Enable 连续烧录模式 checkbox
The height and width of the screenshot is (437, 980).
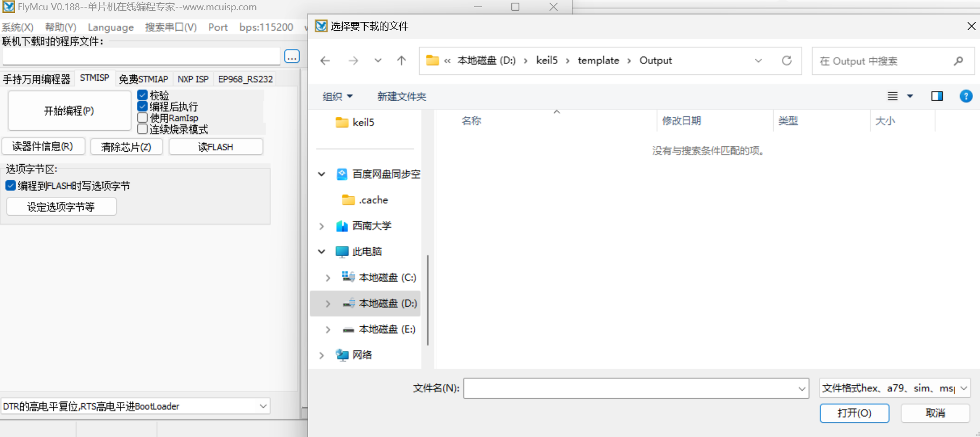(x=142, y=129)
